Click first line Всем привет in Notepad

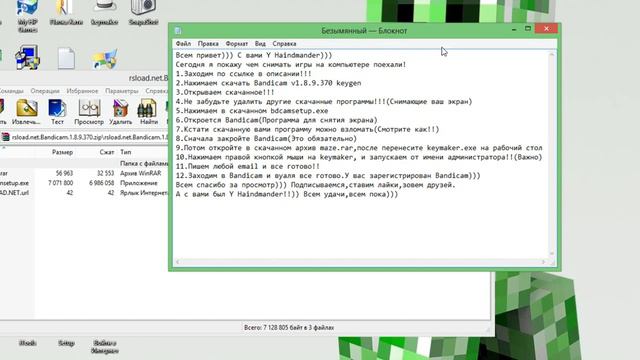[x=254, y=56]
